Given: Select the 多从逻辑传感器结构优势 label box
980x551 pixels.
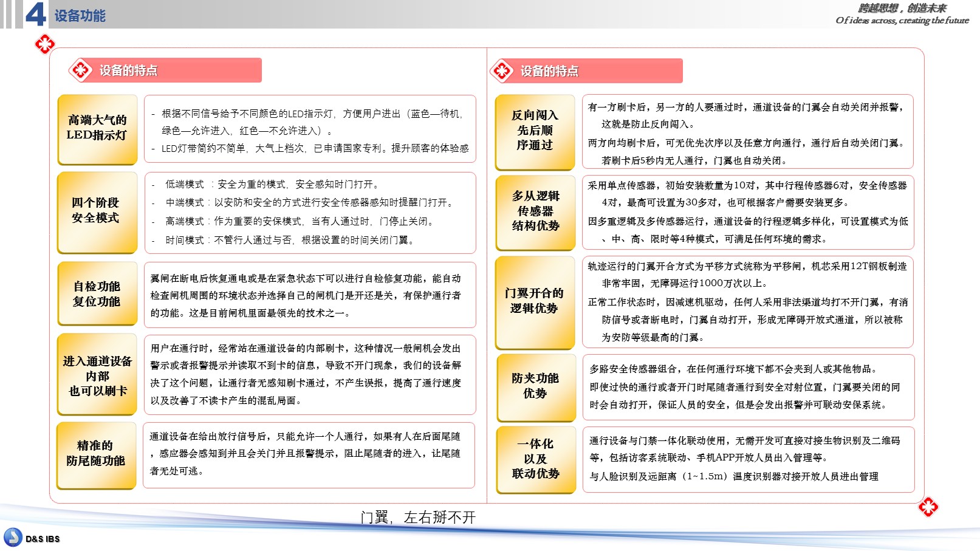Looking at the screenshot, I should pos(535,213).
